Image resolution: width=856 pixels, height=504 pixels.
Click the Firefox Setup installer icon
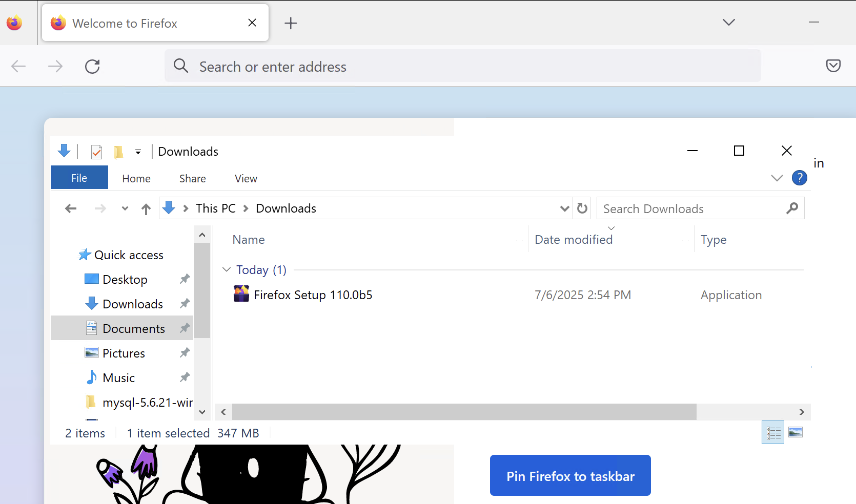pyautogui.click(x=241, y=294)
